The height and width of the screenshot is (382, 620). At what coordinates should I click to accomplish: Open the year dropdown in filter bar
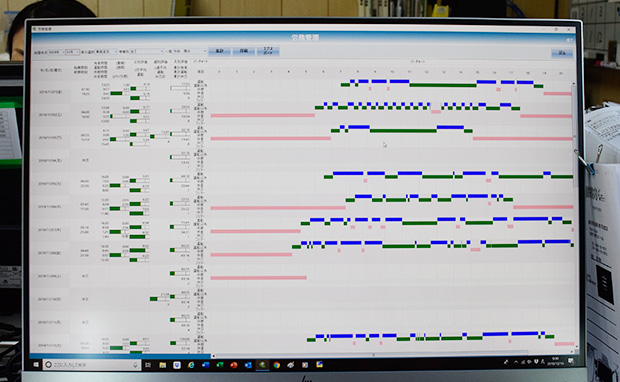[56, 52]
